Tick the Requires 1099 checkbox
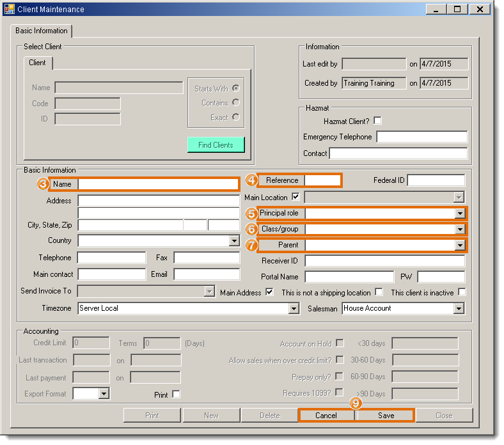The height and width of the screenshot is (445, 504). [x=339, y=393]
